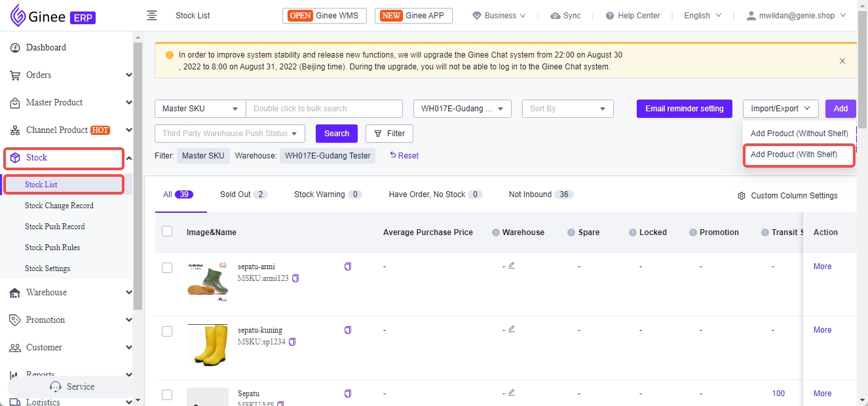The width and height of the screenshot is (868, 406).
Task: Open the Help Center question icon
Action: [x=610, y=16]
